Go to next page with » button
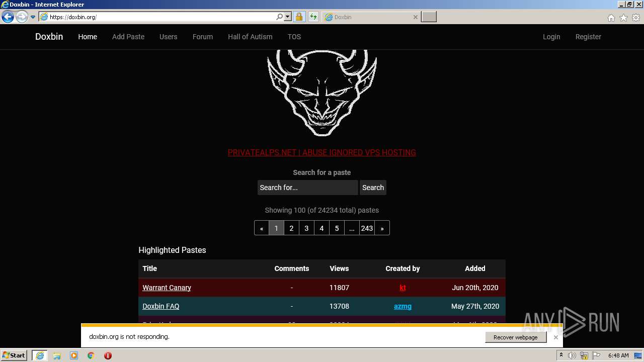Screen dimensions: 644x362 (382, 228)
